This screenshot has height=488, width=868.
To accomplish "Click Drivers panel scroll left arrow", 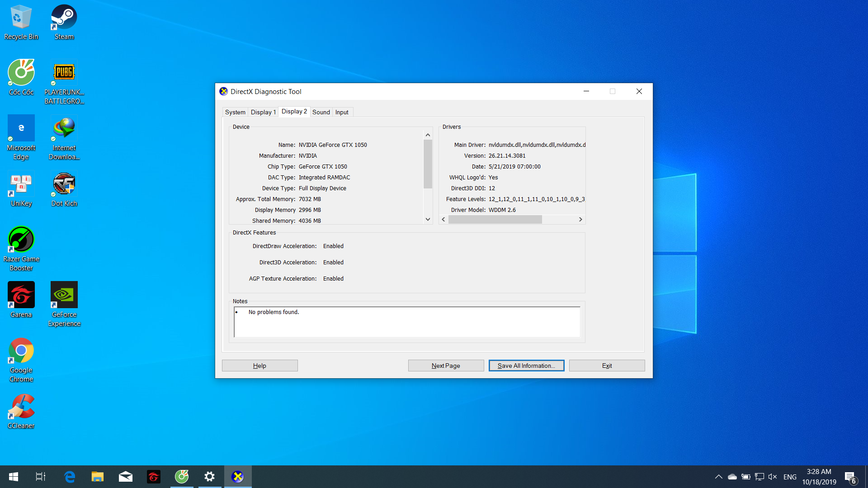I will pyautogui.click(x=443, y=219).
